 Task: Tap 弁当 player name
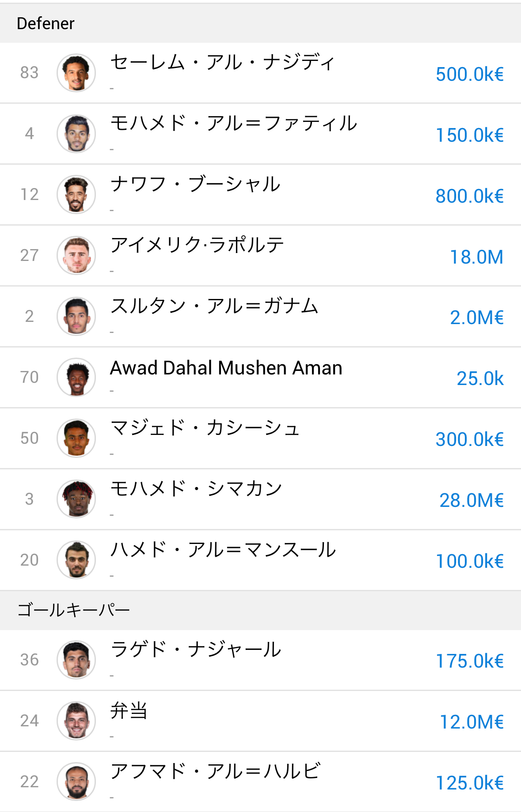[x=129, y=710]
